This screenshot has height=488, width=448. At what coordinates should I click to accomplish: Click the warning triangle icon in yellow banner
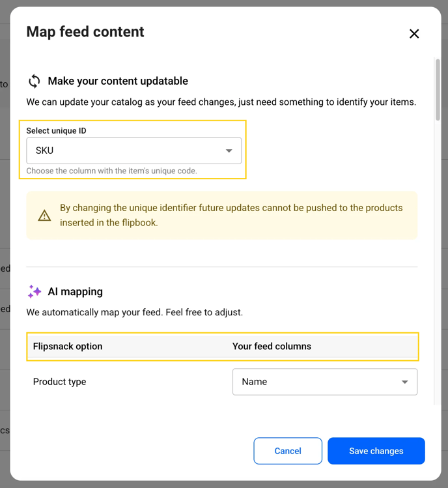tap(44, 216)
